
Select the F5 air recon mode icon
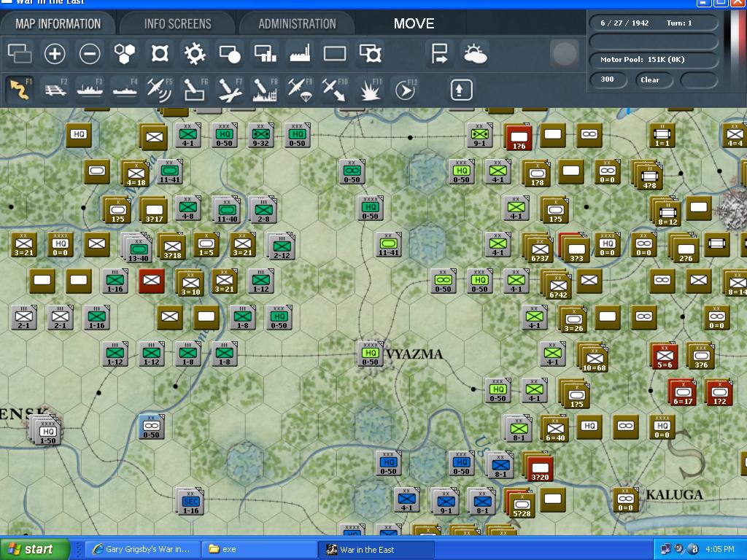tap(160, 90)
